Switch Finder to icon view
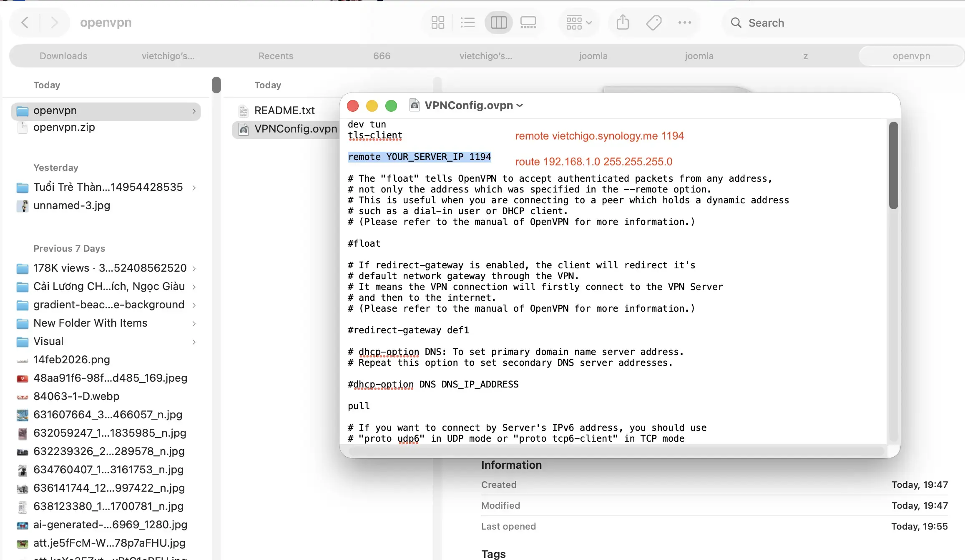965x560 pixels. (x=438, y=22)
